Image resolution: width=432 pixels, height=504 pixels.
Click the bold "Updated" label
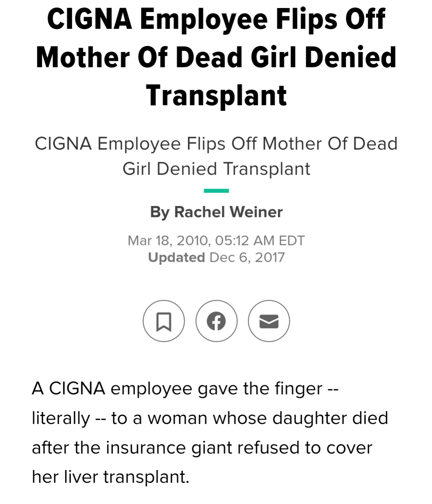(177, 257)
